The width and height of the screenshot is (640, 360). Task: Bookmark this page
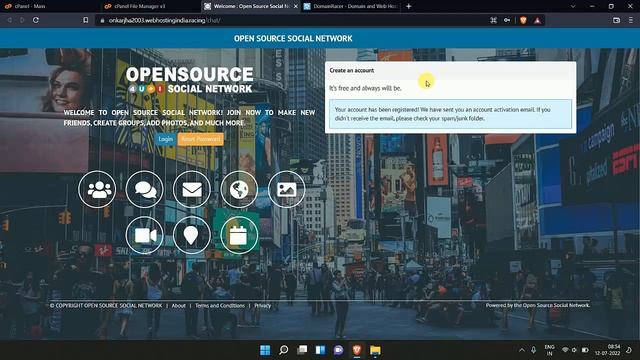[86, 20]
